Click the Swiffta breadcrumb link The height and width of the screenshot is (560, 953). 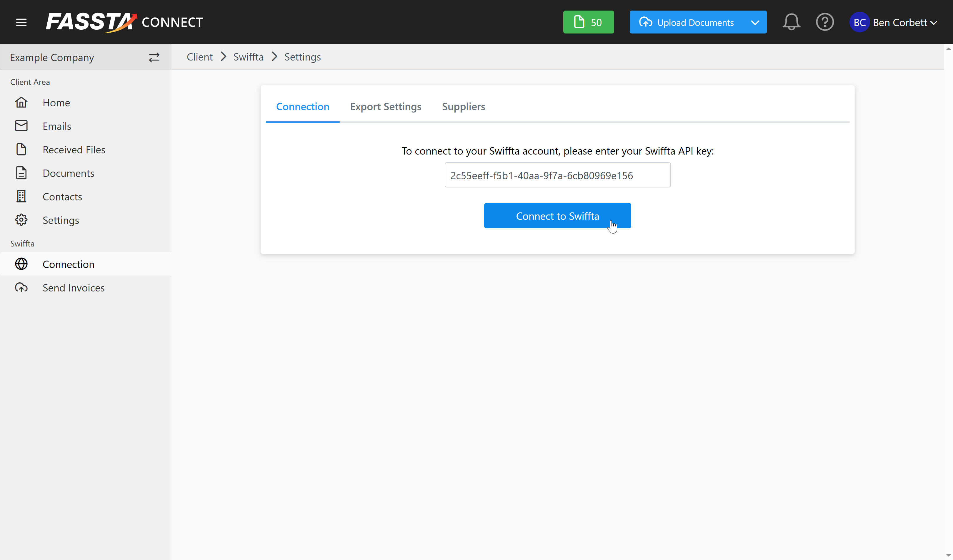[x=248, y=57]
